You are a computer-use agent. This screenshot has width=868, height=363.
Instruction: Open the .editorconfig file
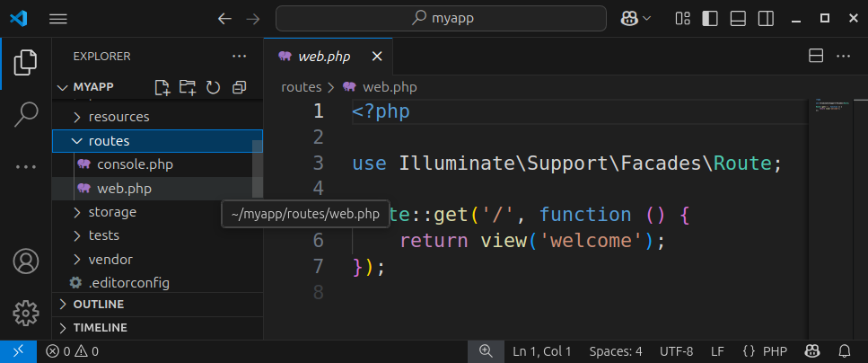click(x=158, y=283)
